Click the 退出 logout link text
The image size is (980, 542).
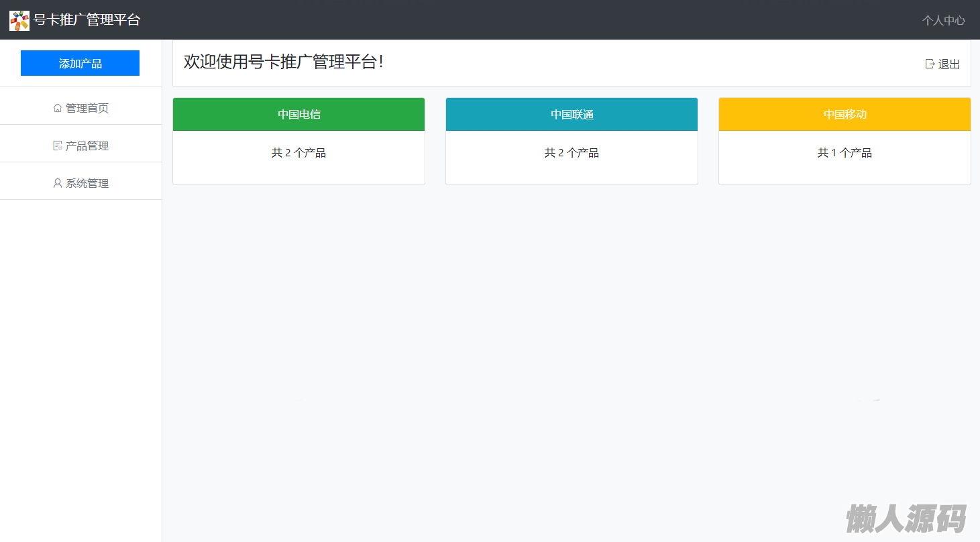(x=949, y=64)
